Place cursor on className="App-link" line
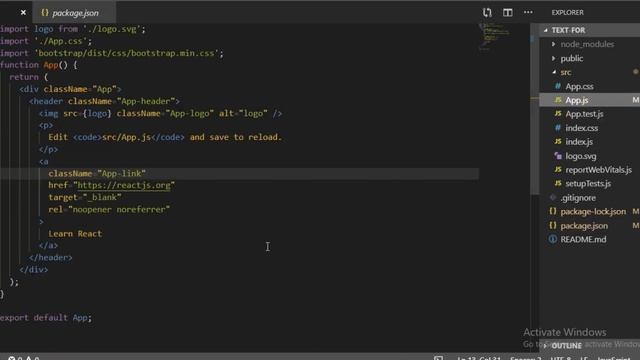 point(97,173)
